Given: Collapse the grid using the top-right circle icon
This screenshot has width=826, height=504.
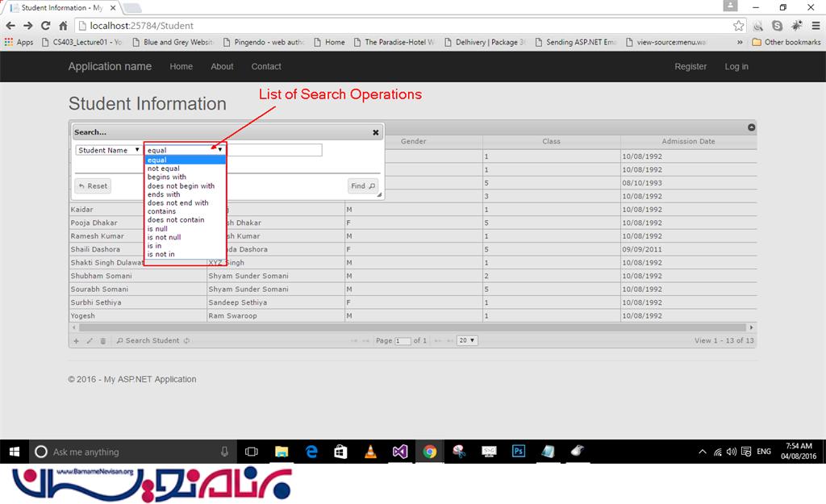Looking at the screenshot, I should pyautogui.click(x=751, y=127).
